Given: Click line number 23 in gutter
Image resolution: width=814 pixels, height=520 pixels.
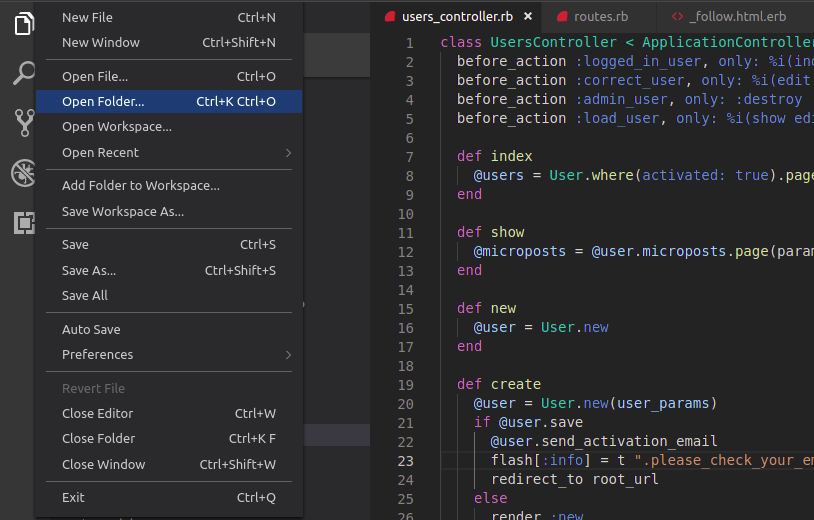Looking at the screenshot, I should pyautogui.click(x=405, y=461).
